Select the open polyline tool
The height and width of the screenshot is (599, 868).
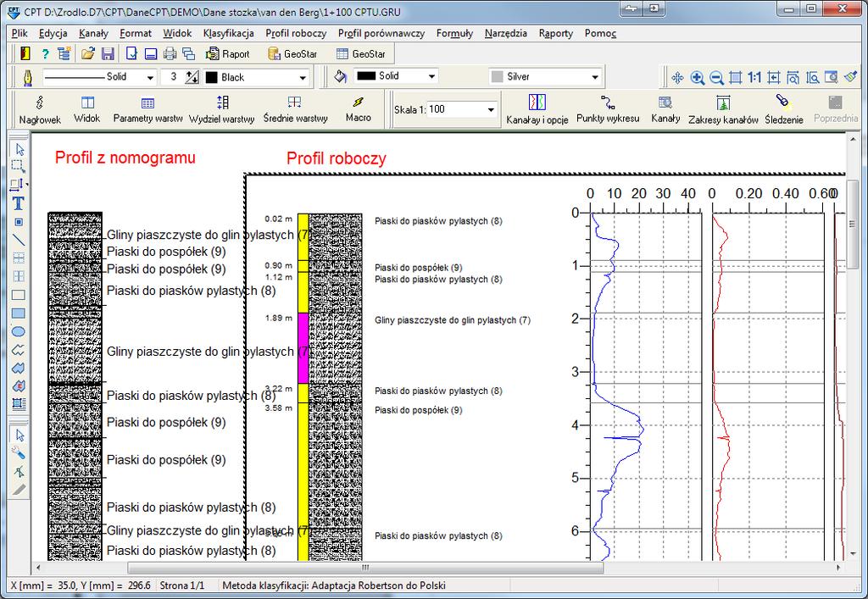coord(19,350)
